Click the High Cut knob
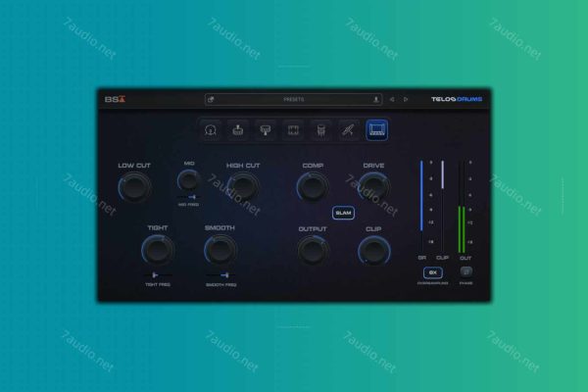Viewport: 588px width, 392px height. pos(243,187)
